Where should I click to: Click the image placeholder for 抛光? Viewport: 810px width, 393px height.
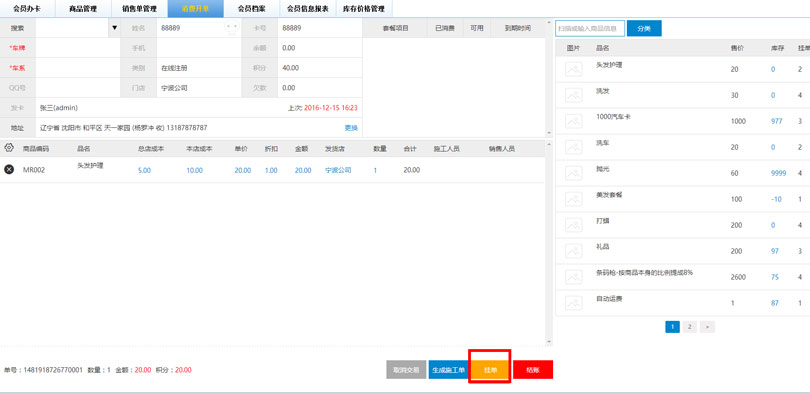click(574, 173)
